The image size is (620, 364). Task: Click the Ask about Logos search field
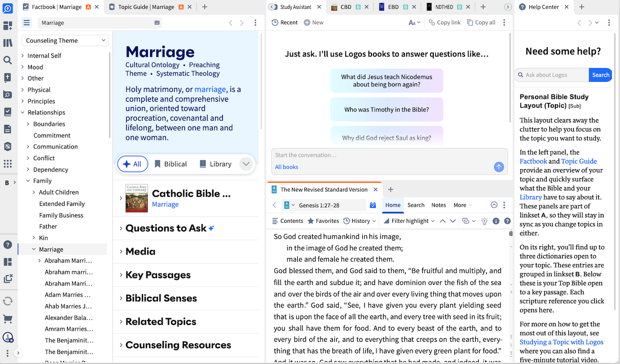pos(552,75)
